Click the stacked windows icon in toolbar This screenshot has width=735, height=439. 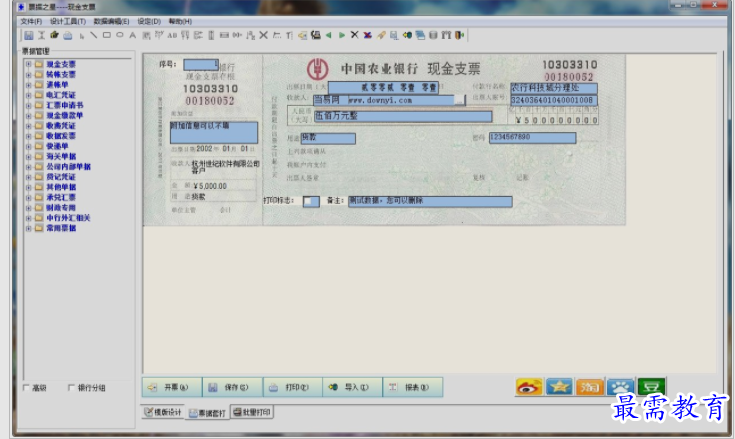pyautogui.click(x=420, y=35)
